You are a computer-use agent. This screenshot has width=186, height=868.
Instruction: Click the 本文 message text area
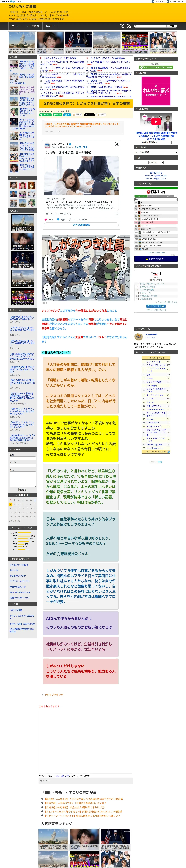23,479
